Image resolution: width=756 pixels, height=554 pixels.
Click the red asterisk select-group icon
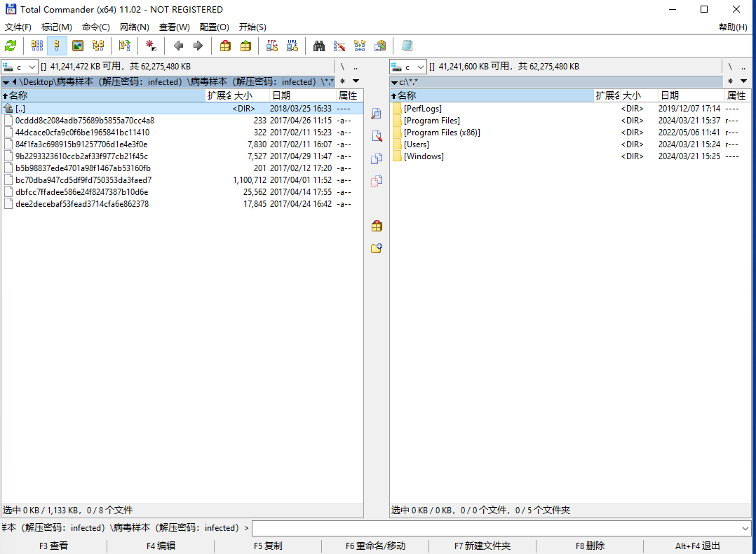tap(151, 46)
